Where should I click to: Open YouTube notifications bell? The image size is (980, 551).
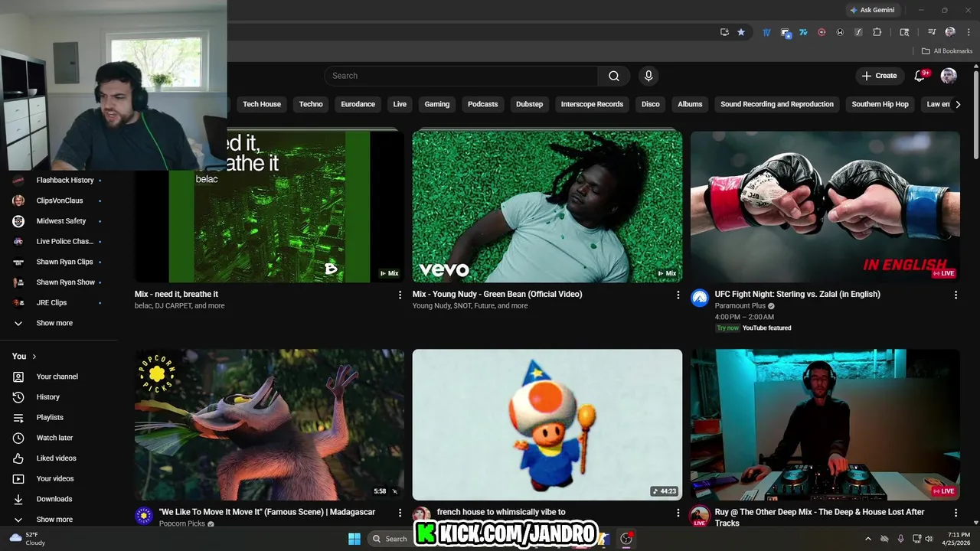pos(921,76)
